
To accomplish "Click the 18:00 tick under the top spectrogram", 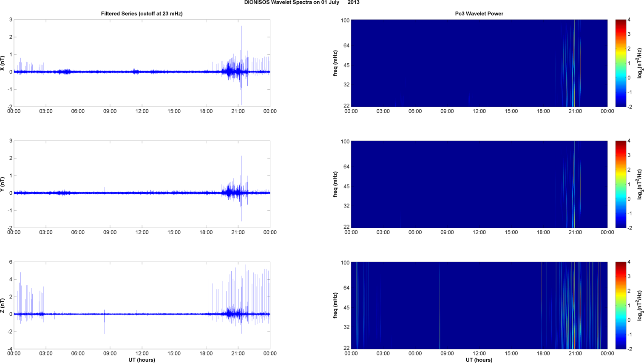I will point(543,111).
